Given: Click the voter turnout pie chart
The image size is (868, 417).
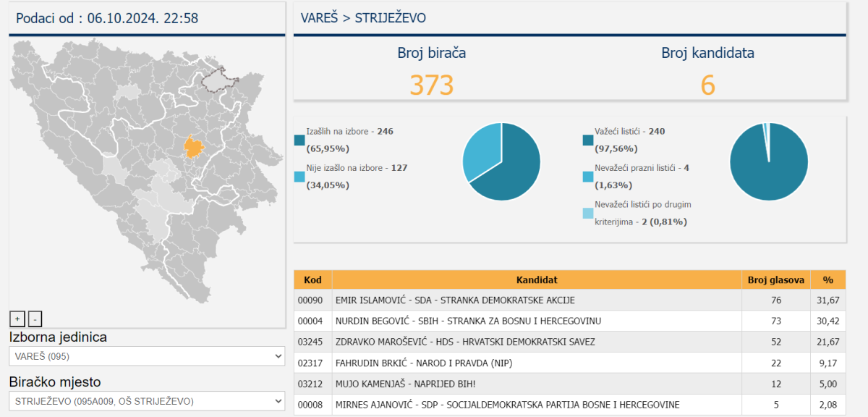Looking at the screenshot, I should tap(501, 162).
